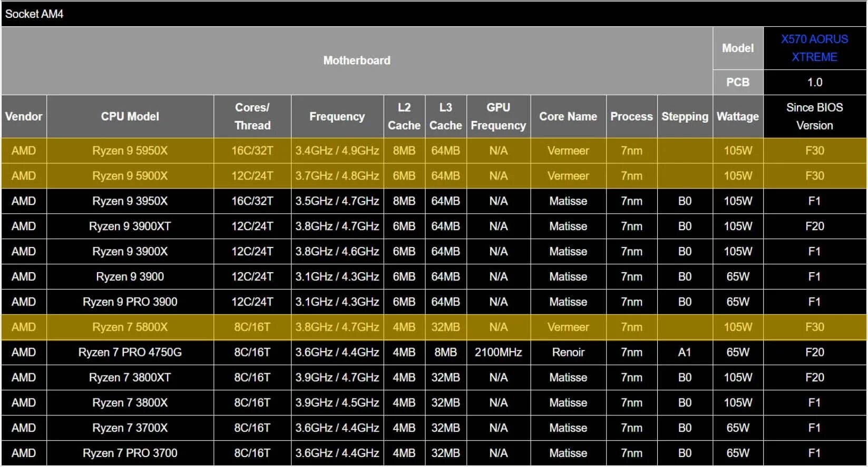Click the Socket AM4 heading
The height and width of the screenshot is (467, 868).
click(x=34, y=14)
